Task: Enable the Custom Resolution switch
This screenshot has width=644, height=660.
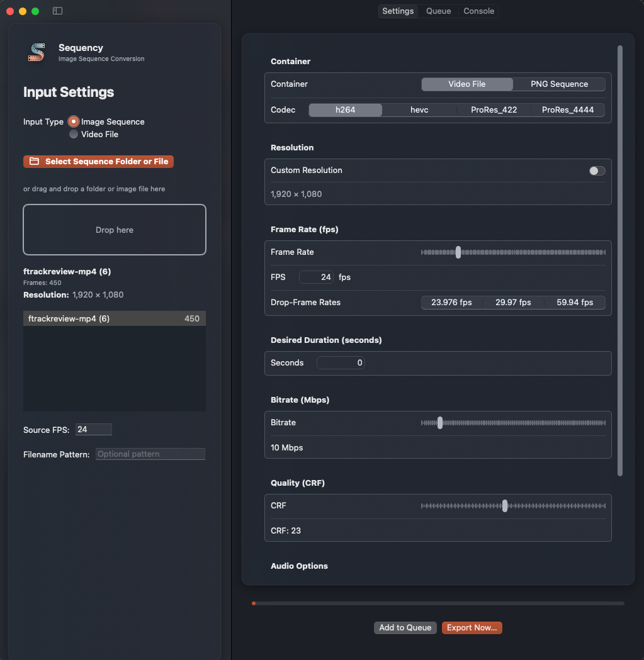Action: coord(597,171)
